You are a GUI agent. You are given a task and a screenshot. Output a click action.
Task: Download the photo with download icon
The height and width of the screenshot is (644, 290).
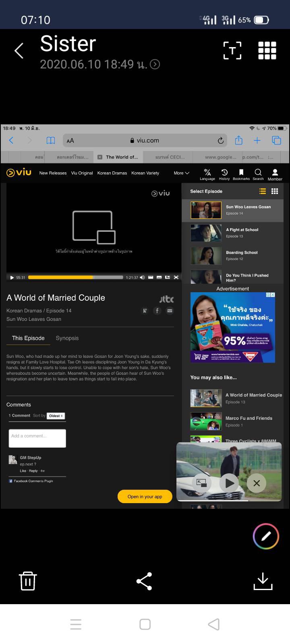click(x=263, y=581)
